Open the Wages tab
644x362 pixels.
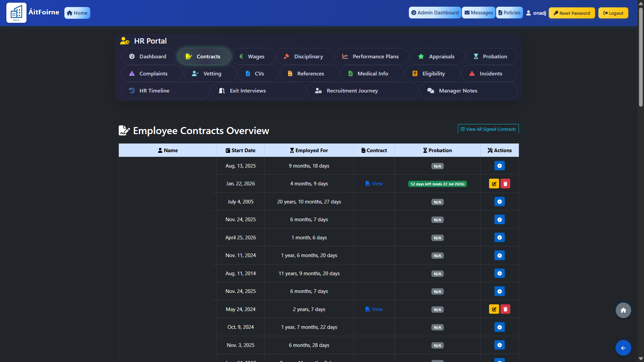tap(253, 56)
